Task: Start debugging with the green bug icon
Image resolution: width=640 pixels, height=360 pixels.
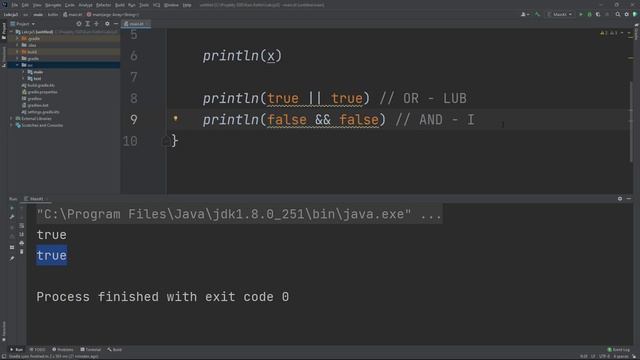Action: point(589,14)
